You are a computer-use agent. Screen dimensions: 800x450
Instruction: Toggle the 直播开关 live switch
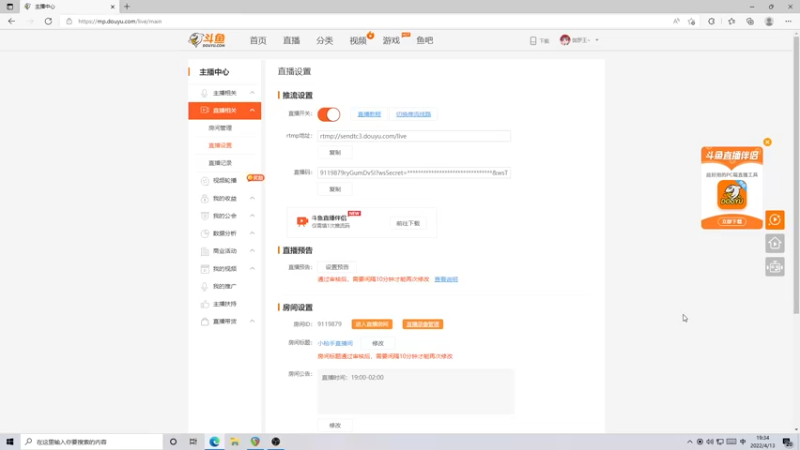[x=329, y=114]
